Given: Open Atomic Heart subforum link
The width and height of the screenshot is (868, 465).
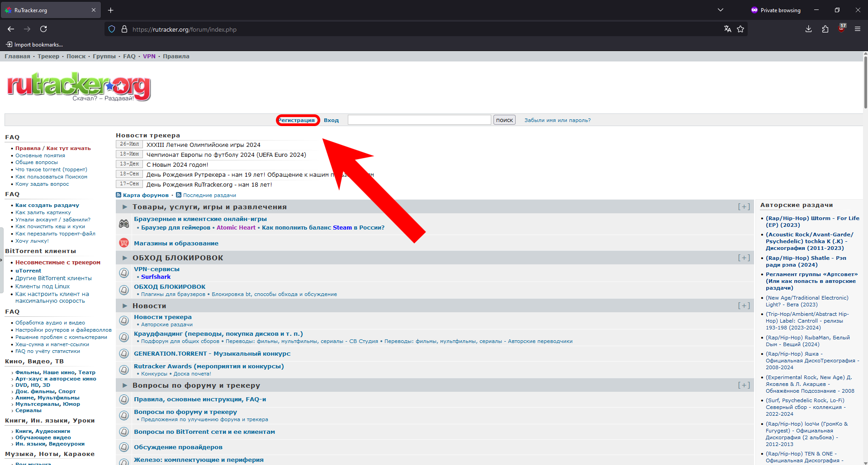Looking at the screenshot, I should [x=236, y=228].
